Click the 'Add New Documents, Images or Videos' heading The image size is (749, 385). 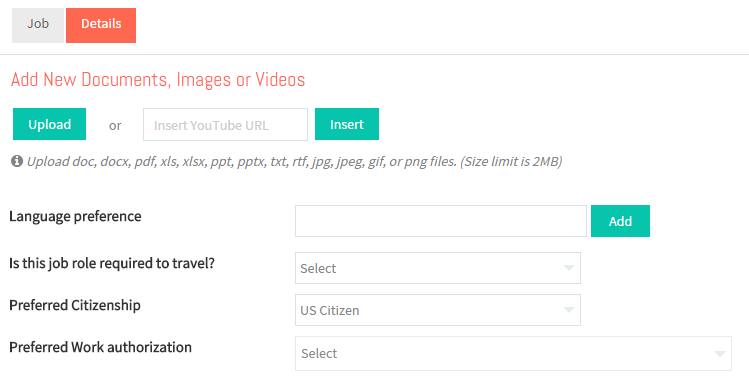point(158,80)
